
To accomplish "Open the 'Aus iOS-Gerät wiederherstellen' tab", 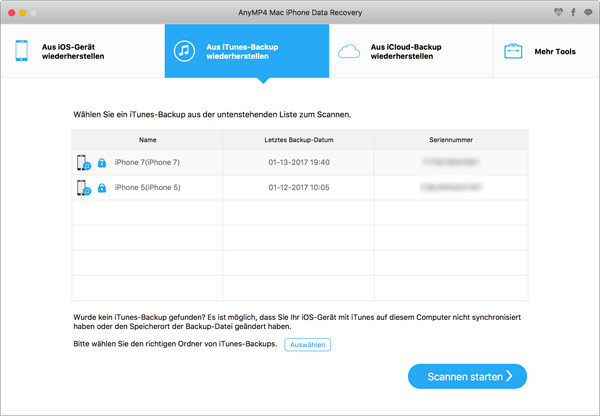I will [83, 51].
